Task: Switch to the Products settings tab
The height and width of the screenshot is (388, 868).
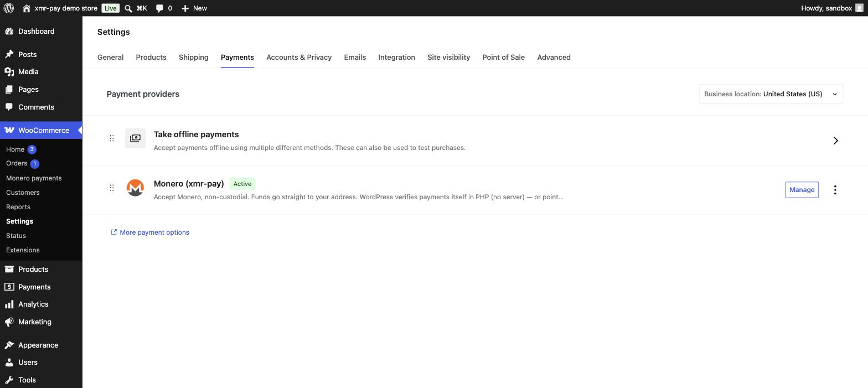Action: point(151,58)
